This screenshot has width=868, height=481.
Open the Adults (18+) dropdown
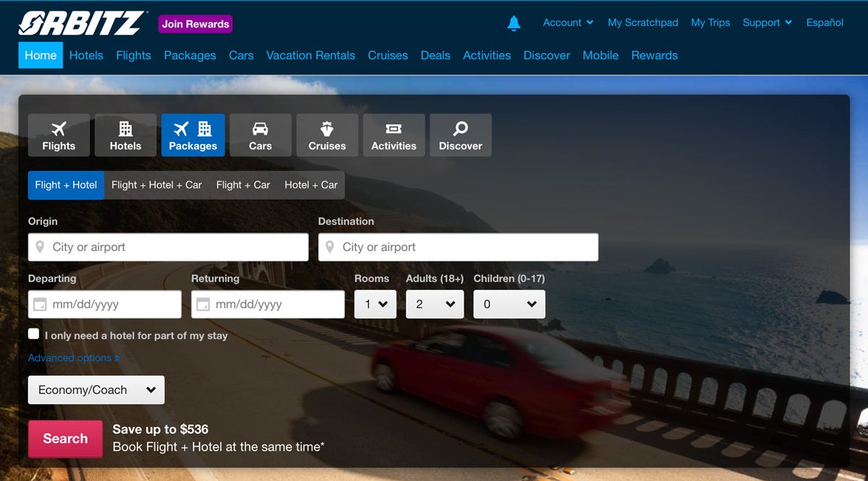(x=435, y=305)
